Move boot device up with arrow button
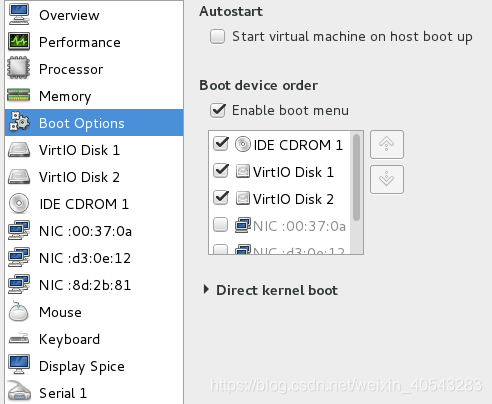Image resolution: width=492 pixels, height=404 pixels. [x=387, y=144]
